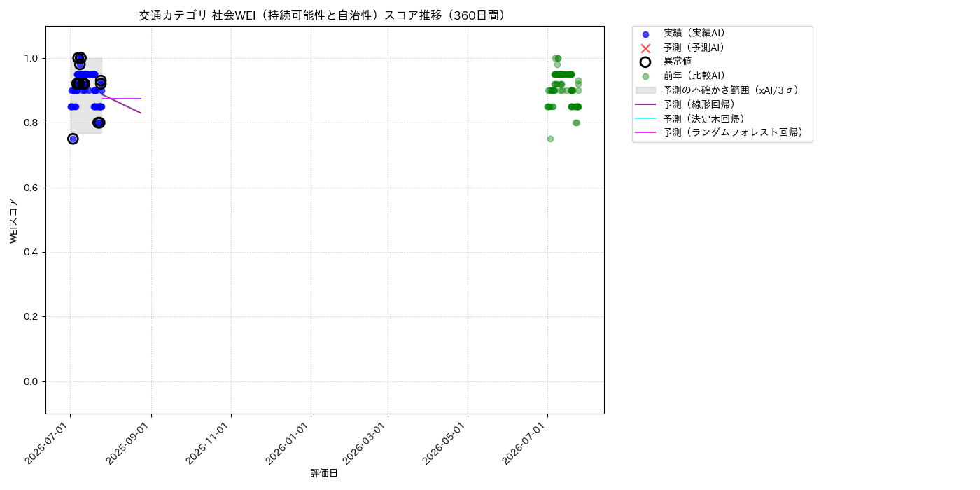Click the purple 線形回帰 legend line
The height and width of the screenshot is (490, 980).
pos(645,104)
